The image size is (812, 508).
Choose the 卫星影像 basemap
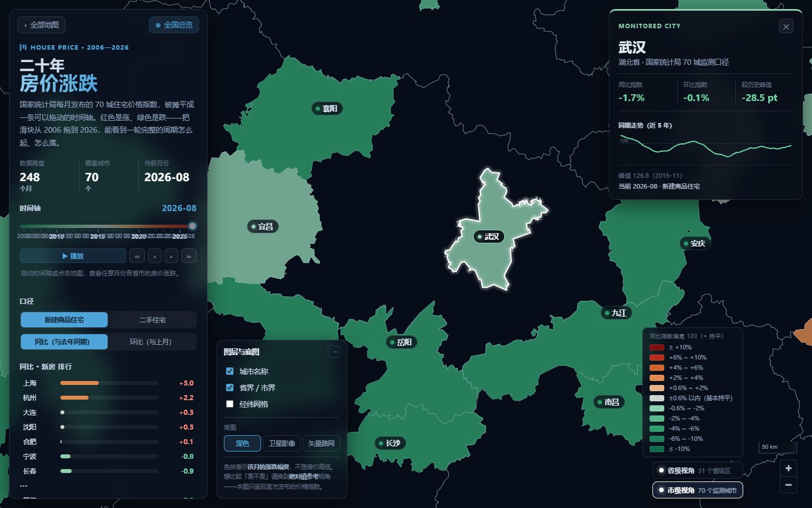(282, 443)
